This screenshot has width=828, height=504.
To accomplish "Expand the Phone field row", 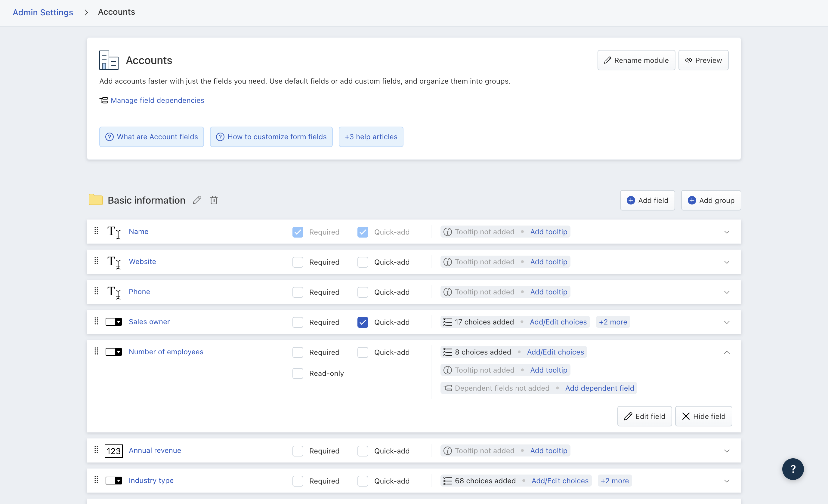I will (x=727, y=292).
